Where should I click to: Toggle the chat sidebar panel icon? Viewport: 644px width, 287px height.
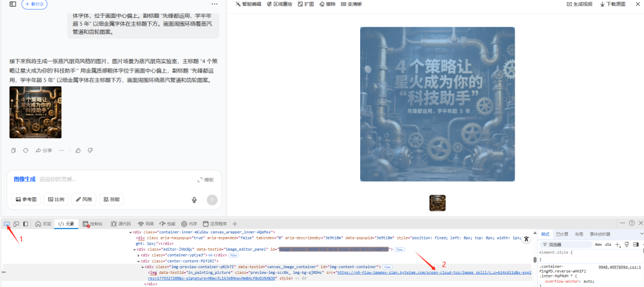coord(13,4)
